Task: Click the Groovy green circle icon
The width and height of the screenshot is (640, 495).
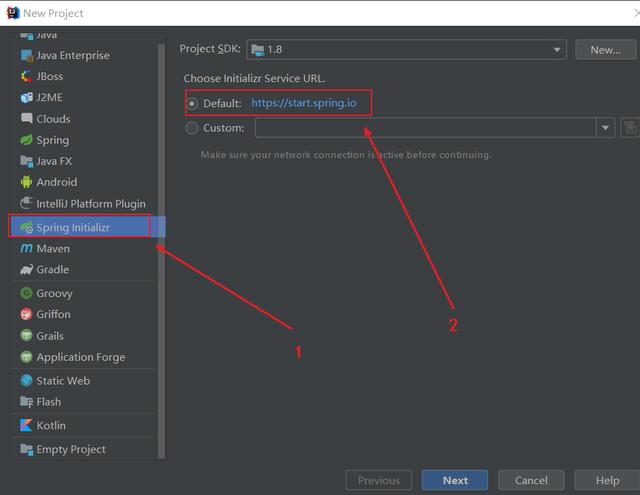Action: click(x=27, y=293)
